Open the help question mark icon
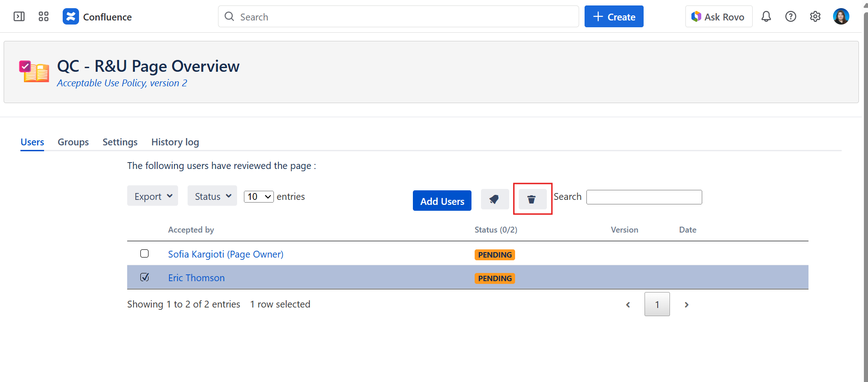 click(791, 17)
